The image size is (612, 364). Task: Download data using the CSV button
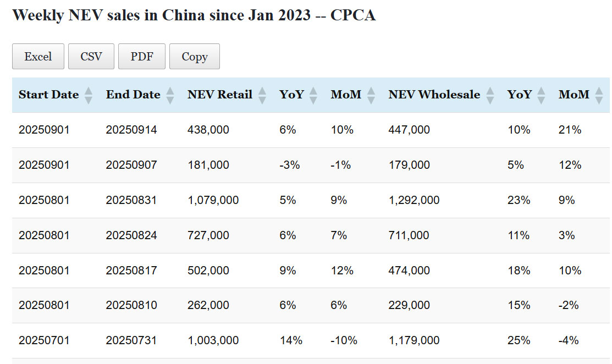pyautogui.click(x=91, y=57)
